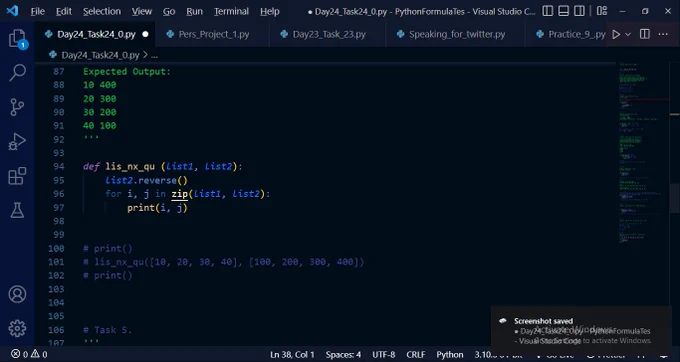Click the print(i, j) statement
680x362 pixels.
pos(157,208)
